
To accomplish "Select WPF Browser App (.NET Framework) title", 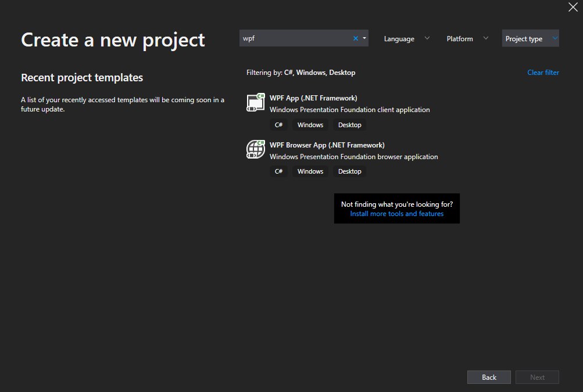I will click(x=327, y=145).
